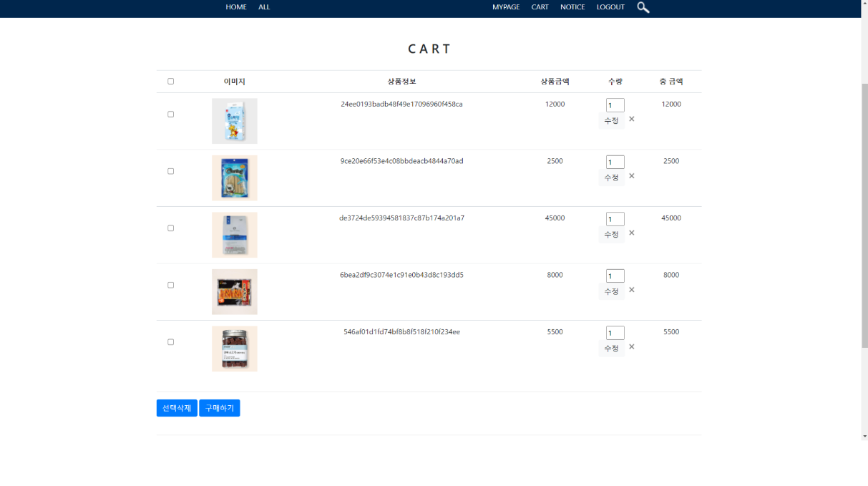Click product text 6bea2df9c3074e1c91e0b43d8c193dd5

(x=401, y=275)
